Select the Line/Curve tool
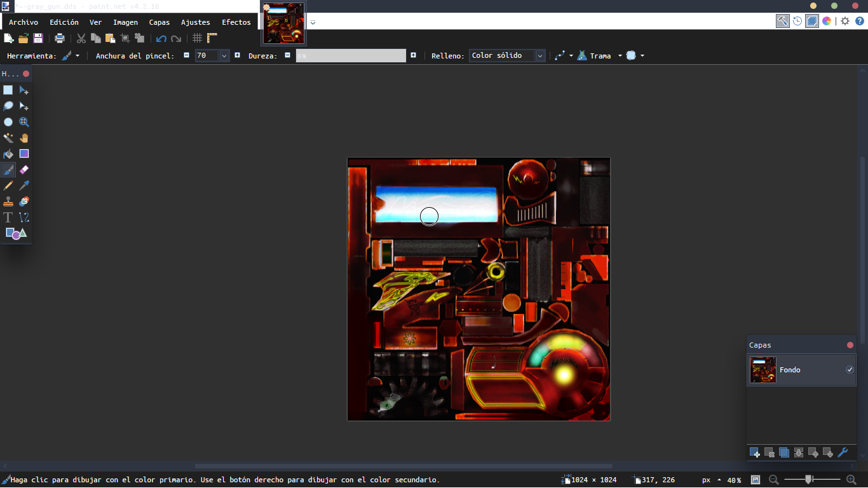The height and width of the screenshot is (488, 868). pyautogui.click(x=24, y=217)
